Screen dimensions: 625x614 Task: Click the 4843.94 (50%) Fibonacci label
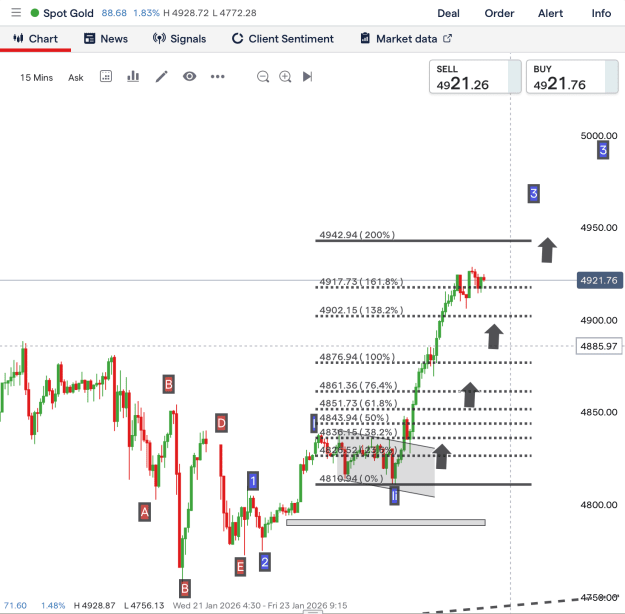pyautogui.click(x=354, y=418)
